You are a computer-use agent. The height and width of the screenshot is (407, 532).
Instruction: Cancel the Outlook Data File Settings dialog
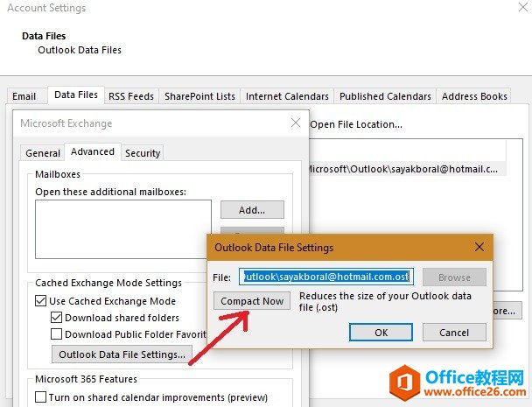454,333
